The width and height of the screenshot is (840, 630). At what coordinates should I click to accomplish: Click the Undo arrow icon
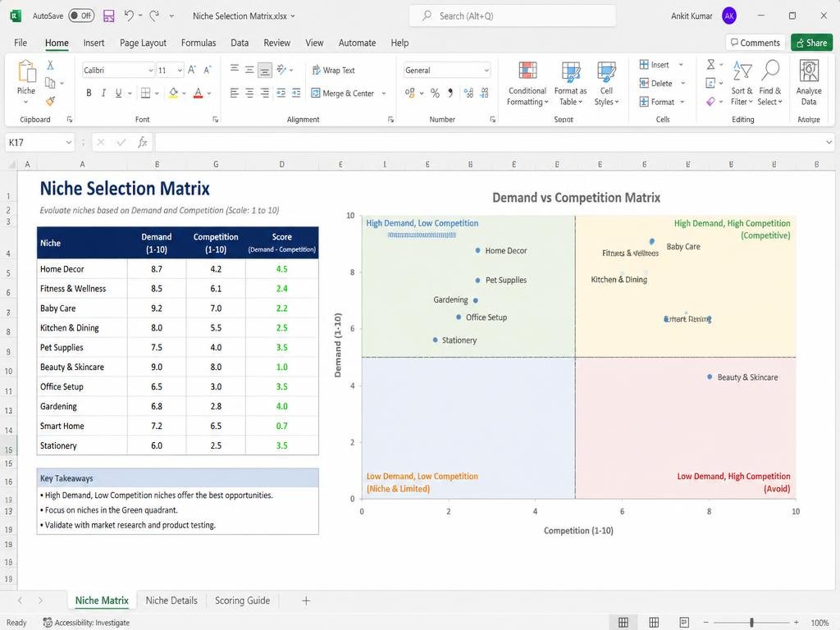pyautogui.click(x=129, y=16)
